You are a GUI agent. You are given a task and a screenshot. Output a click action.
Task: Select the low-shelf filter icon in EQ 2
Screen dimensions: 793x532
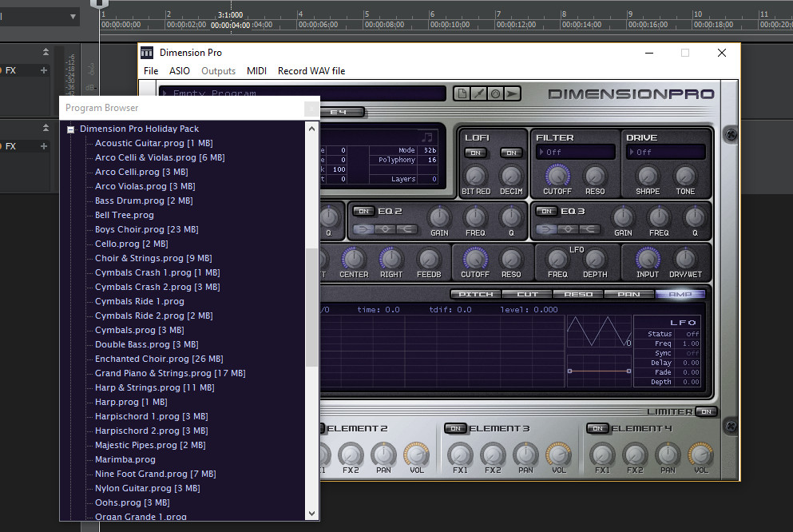coord(362,229)
